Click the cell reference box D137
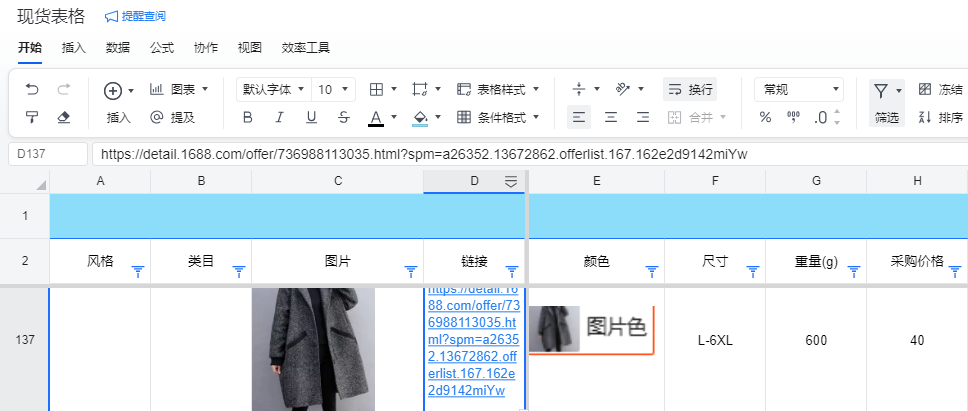Screen dimensions: 968x411 coord(48,154)
